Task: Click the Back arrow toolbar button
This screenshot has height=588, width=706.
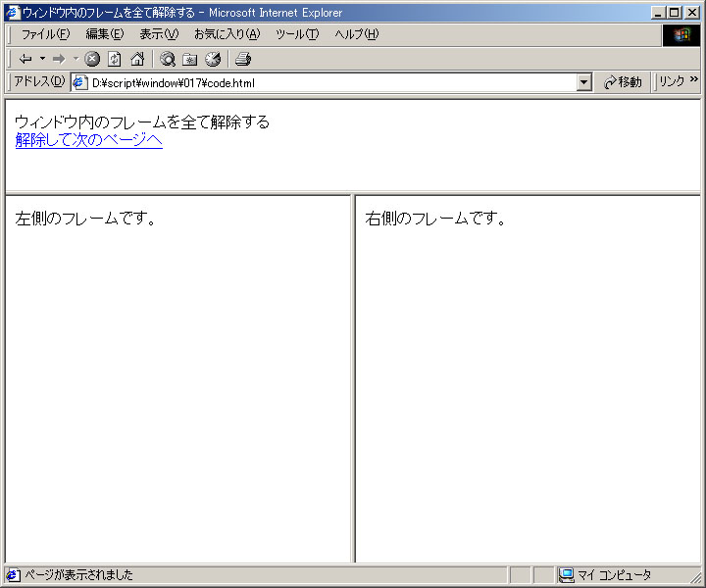Action: coord(25,59)
